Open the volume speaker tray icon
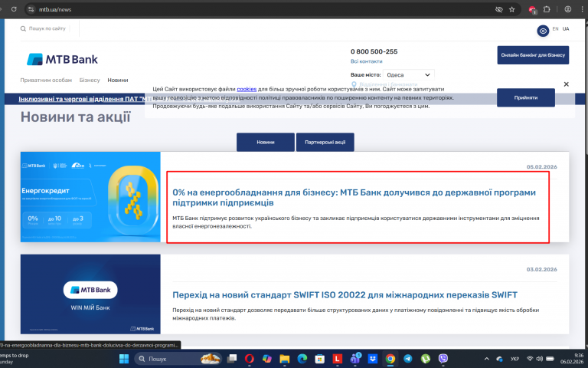This screenshot has width=588, height=368. (540, 359)
